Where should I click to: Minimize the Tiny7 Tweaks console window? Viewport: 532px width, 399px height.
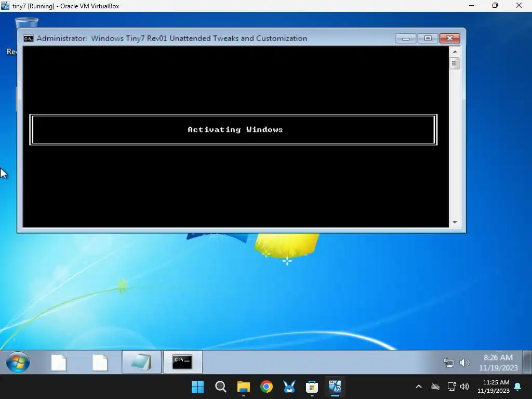pos(406,38)
